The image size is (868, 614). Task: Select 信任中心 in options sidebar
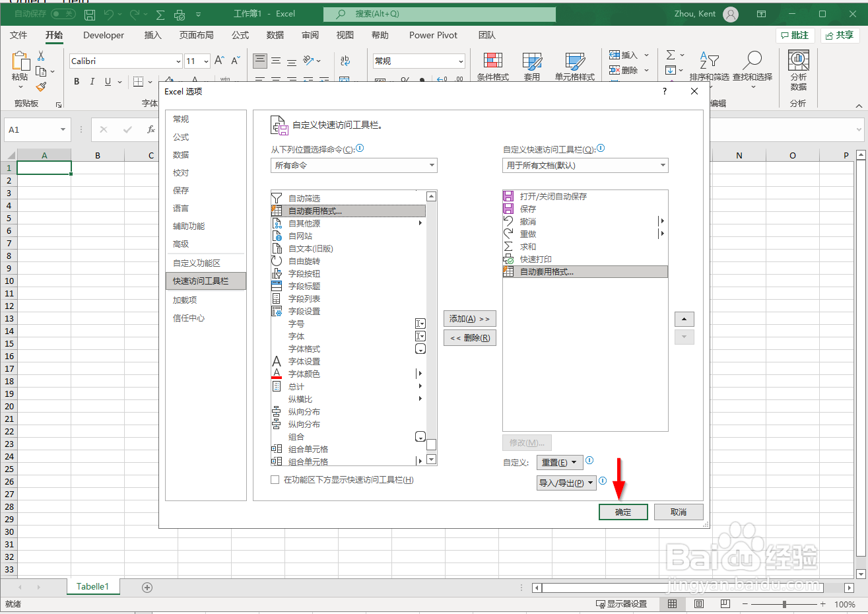tap(206, 318)
